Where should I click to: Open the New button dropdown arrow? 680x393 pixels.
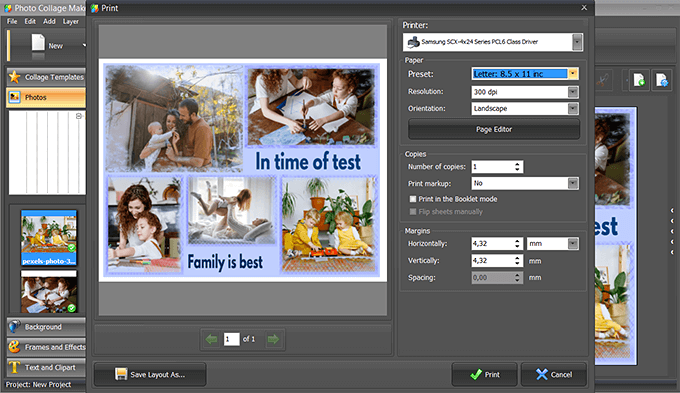pos(84,45)
